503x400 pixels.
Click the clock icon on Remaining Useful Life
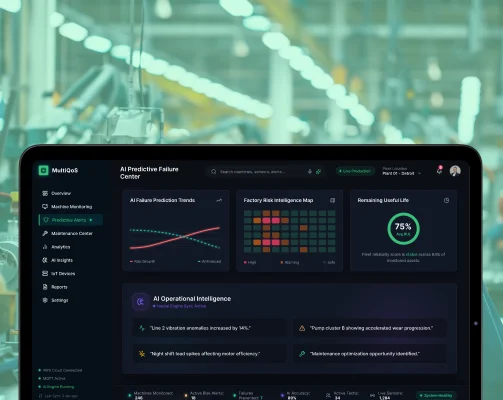coord(446,200)
